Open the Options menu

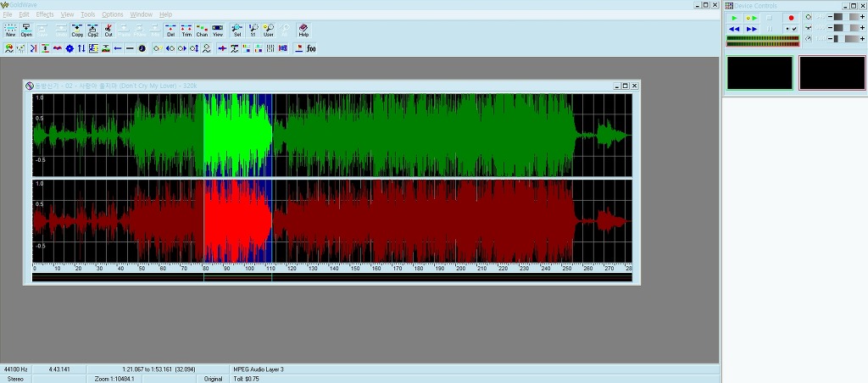pos(113,14)
